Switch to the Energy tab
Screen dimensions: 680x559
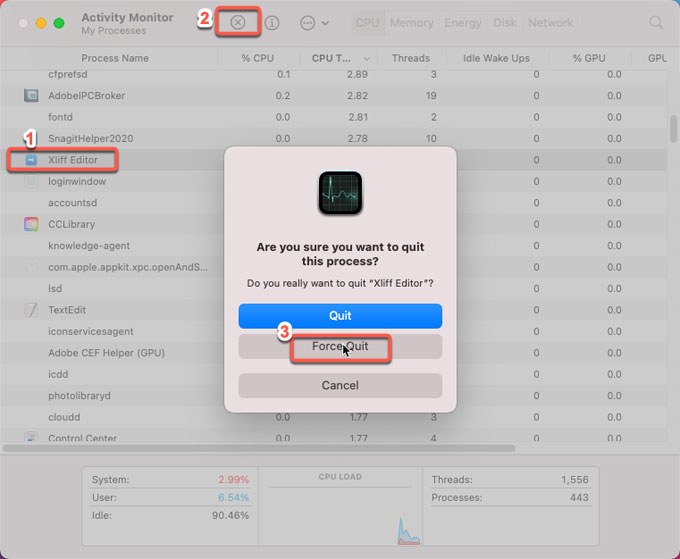pos(462,22)
